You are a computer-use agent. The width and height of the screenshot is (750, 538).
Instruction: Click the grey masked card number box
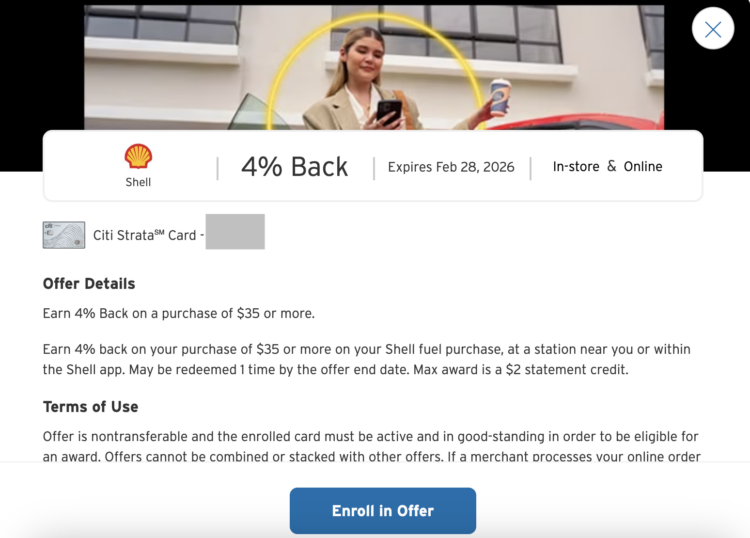[x=235, y=231]
